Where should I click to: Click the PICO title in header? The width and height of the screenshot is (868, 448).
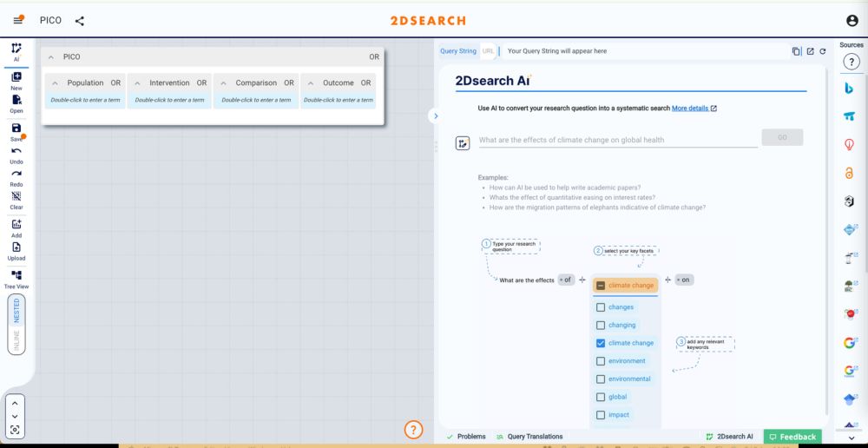(50, 21)
